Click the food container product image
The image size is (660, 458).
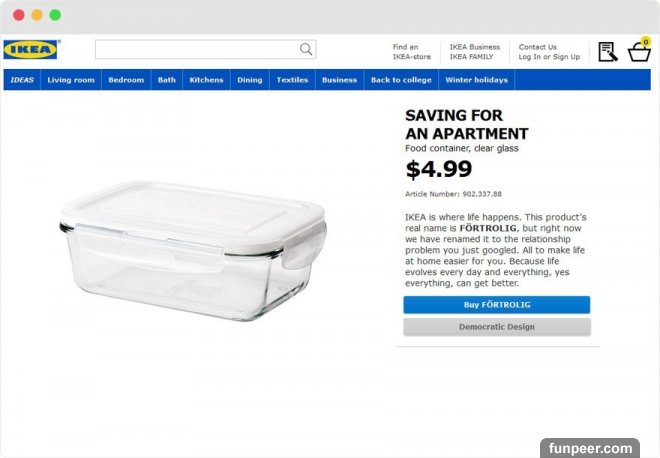point(193,251)
